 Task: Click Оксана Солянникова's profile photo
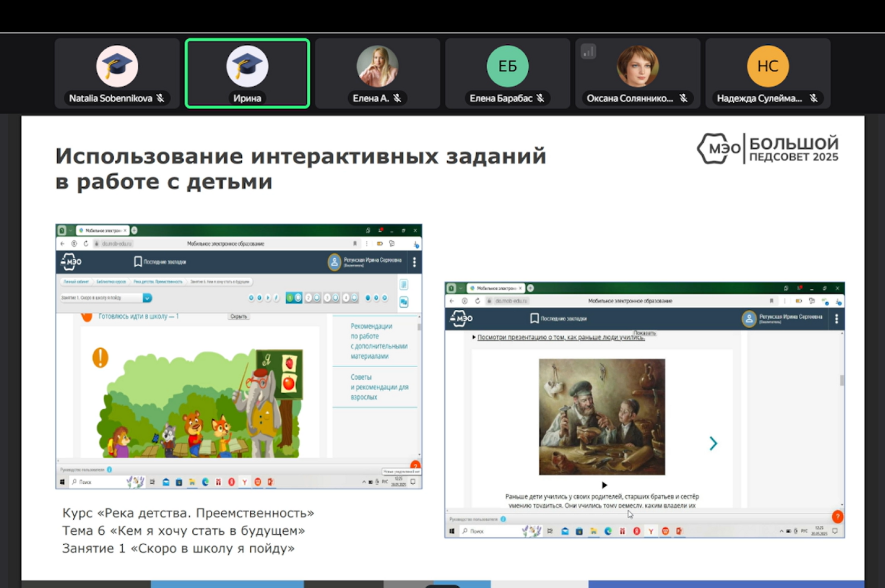tap(637, 66)
